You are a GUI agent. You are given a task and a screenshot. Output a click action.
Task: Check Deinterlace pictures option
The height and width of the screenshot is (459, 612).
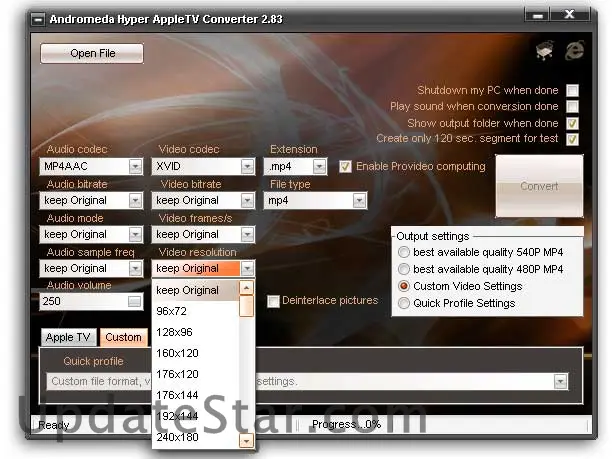273,301
